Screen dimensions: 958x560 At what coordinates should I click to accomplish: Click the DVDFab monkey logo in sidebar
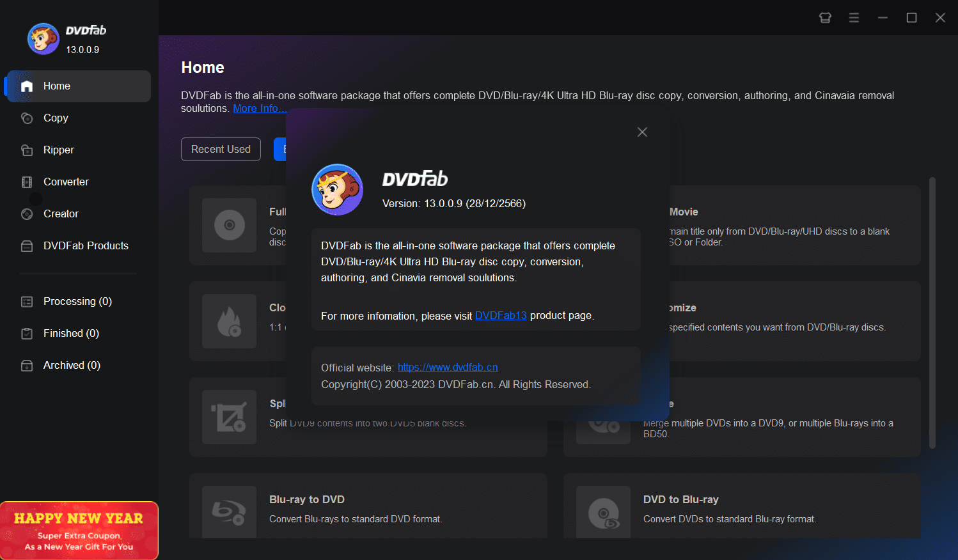pos(43,39)
